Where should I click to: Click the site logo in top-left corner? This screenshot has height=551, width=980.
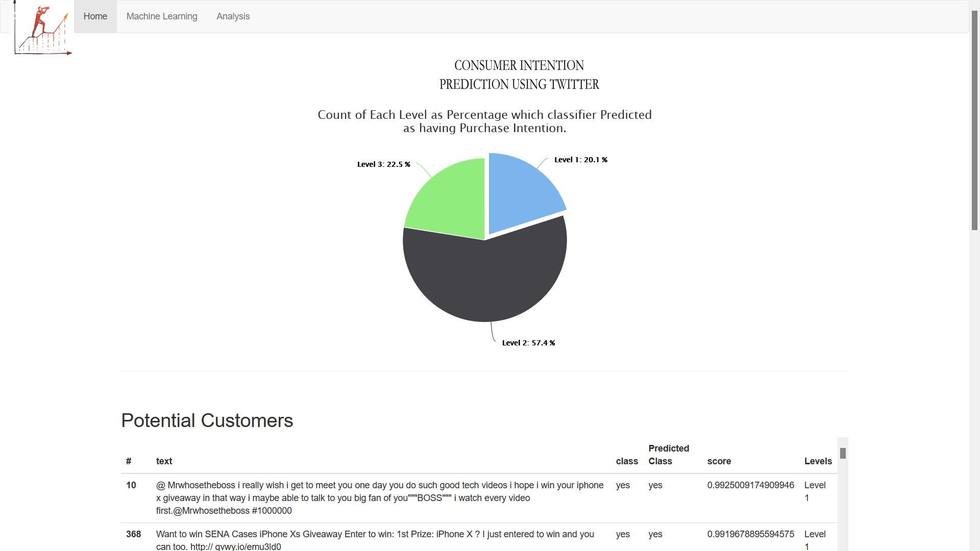coord(42,29)
